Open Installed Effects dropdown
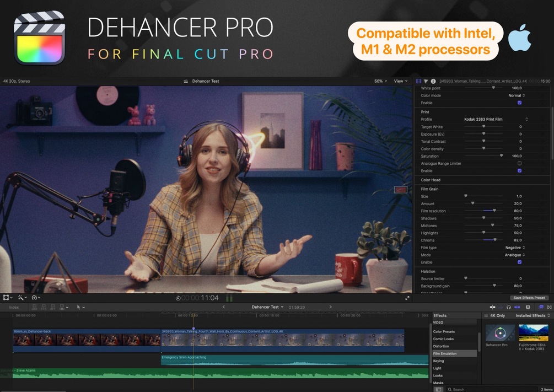This screenshot has height=392, width=554. (x=533, y=315)
